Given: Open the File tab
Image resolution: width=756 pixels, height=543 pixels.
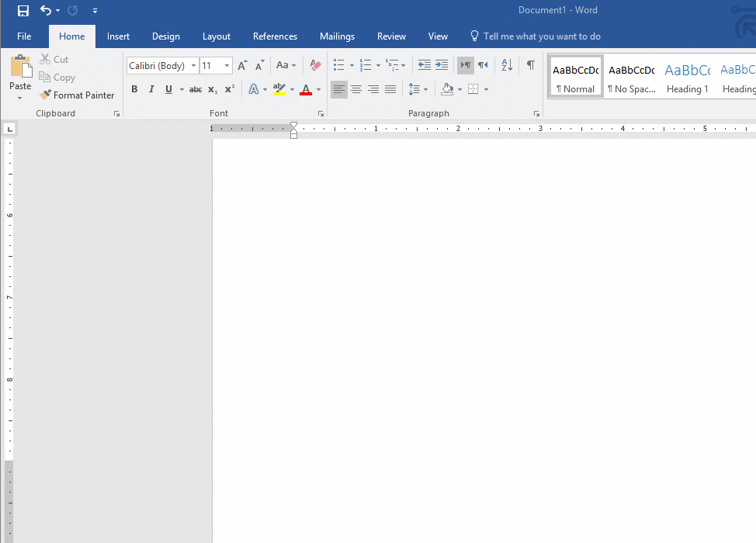Looking at the screenshot, I should (x=24, y=36).
